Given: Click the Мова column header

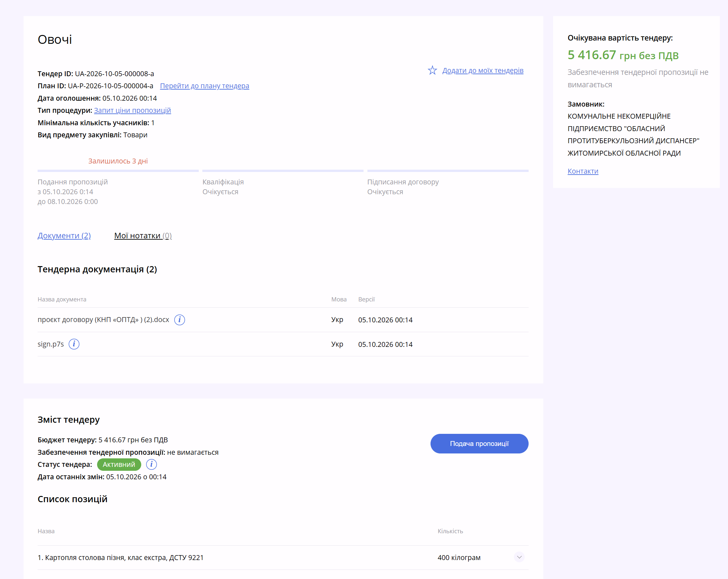Looking at the screenshot, I should click(339, 299).
